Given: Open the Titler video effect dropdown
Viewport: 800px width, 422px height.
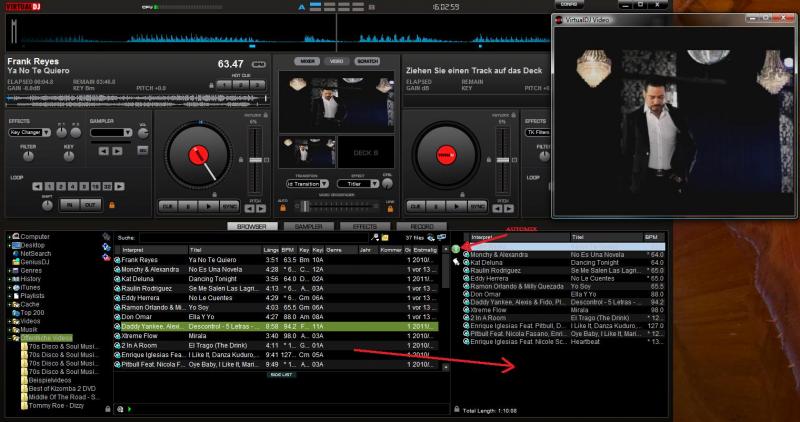Looking at the screenshot, I should [358, 184].
